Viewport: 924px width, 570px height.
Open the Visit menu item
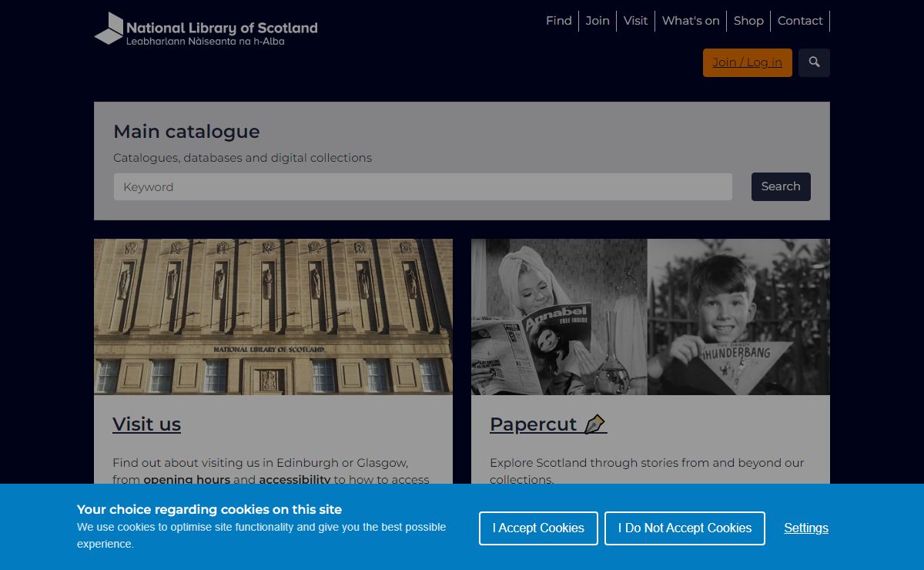coord(635,21)
